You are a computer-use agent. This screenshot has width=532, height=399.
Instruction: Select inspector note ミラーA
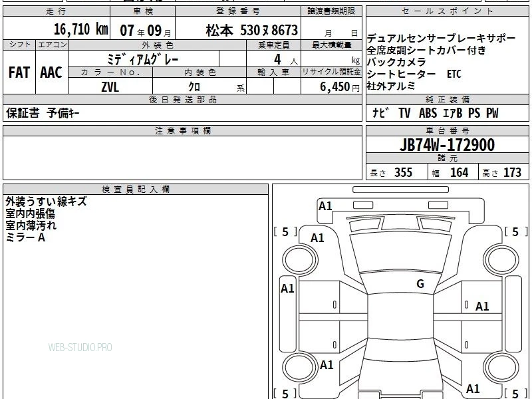(x=25, y=237)
